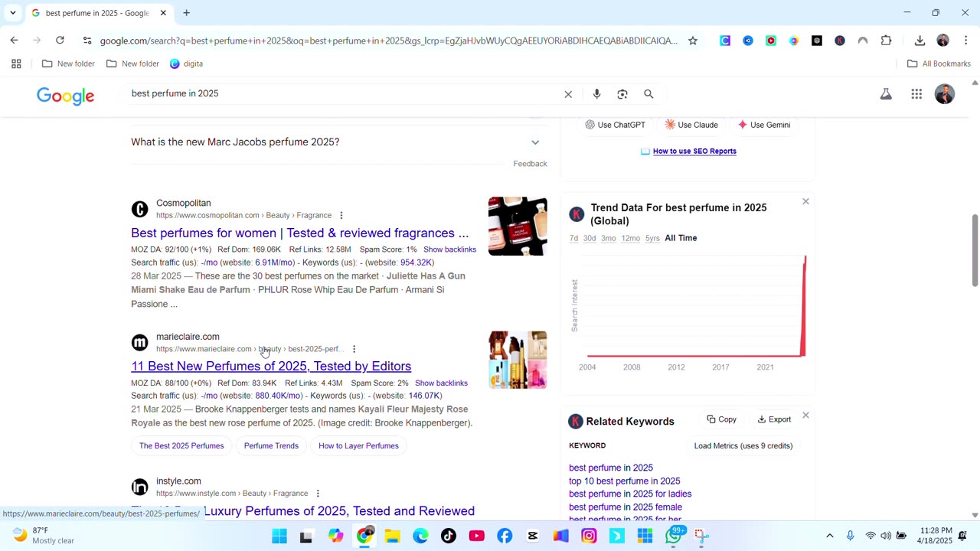This screenshot has width=980, height=551.
Task: Open Cosmopolitan's Best perfumes for women result
Action: (x=299, y=233)
